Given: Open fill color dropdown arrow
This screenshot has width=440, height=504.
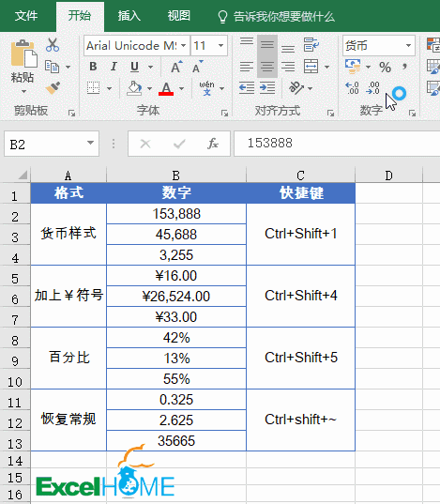Looking at the screenshot, I should 149,88.
